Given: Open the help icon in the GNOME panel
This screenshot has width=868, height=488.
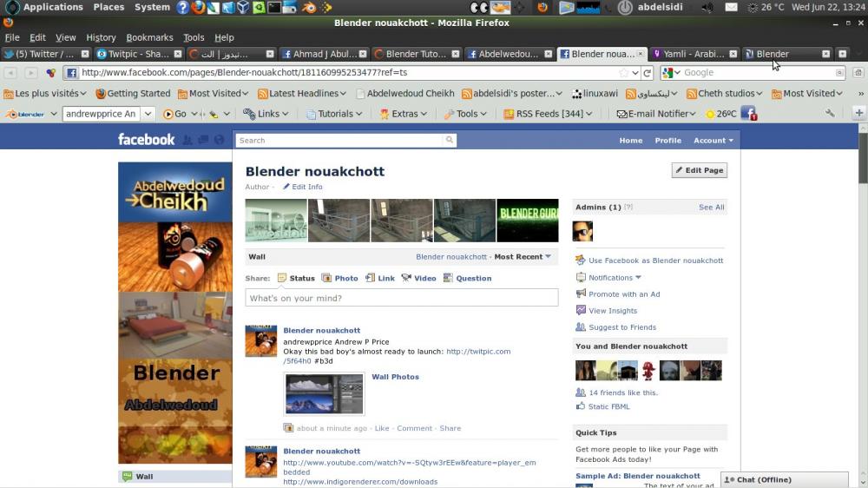Looking at the screenshot, I should pyautogui.click(x=182, y=7).
